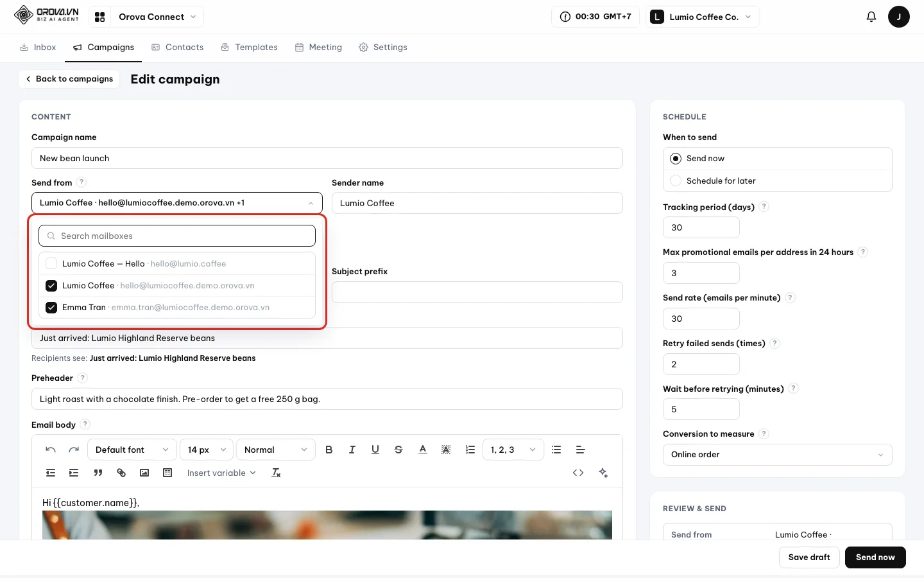
Task: Undo the last edit in email body
Action: pyautogui.click(x=51, y=450)
